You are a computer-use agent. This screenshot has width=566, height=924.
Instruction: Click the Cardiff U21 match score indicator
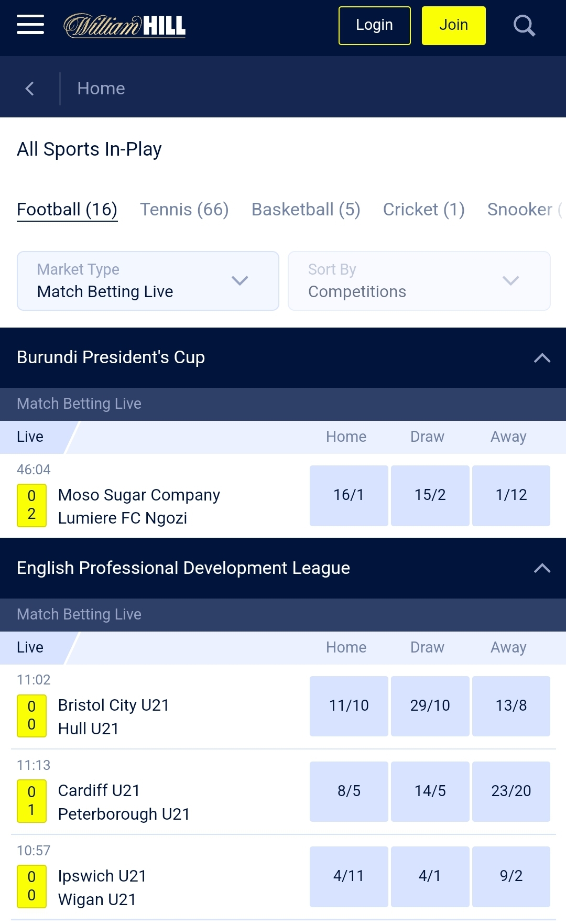pos(31,800)
